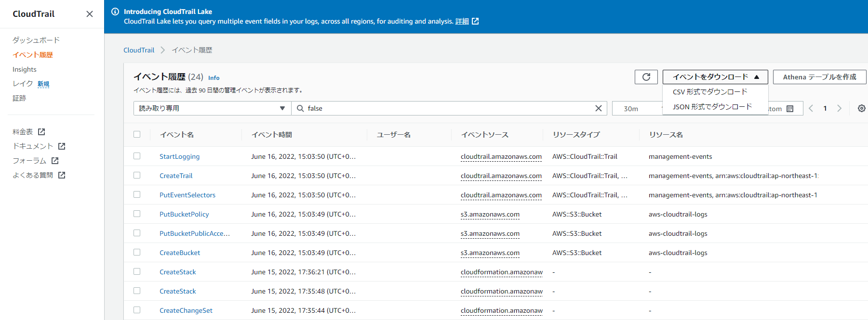Open Insights in the sidebar
Viewport: 868px width, 320px height.
click(x=25, y=69)
